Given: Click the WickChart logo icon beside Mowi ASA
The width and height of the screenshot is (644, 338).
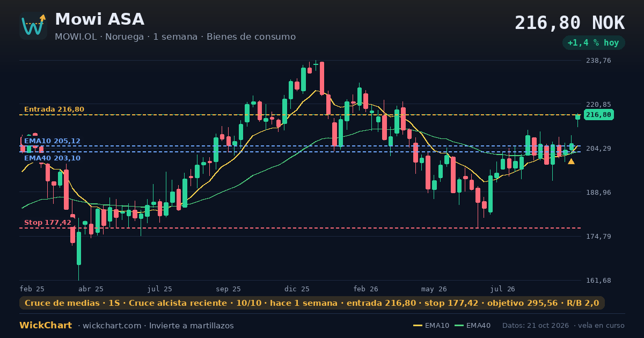Looking at the screenshot, I should 33,26.
